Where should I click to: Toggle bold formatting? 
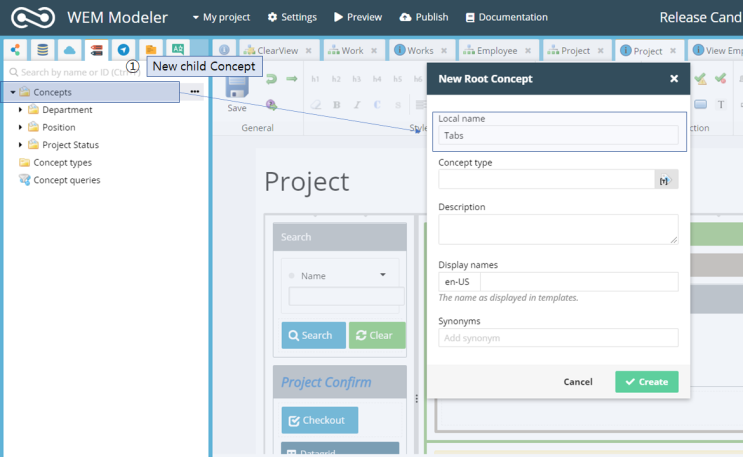(336, 105)
